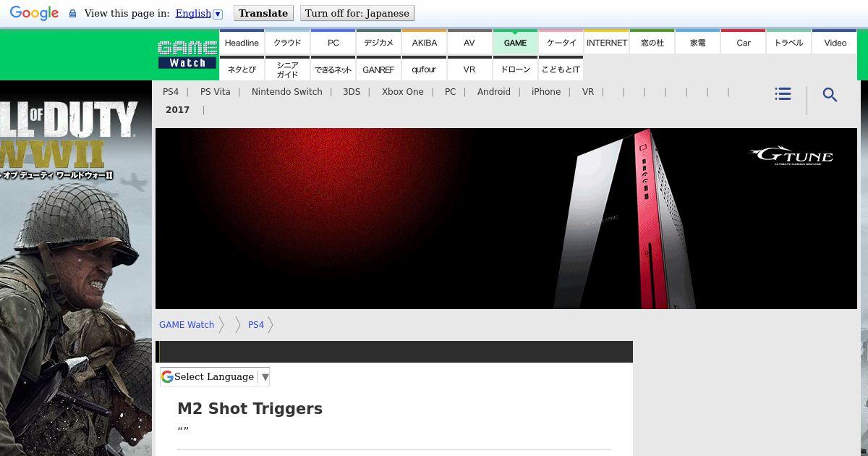
Task: Click PS4 breadcrumb link
Action: pos(256,325)
